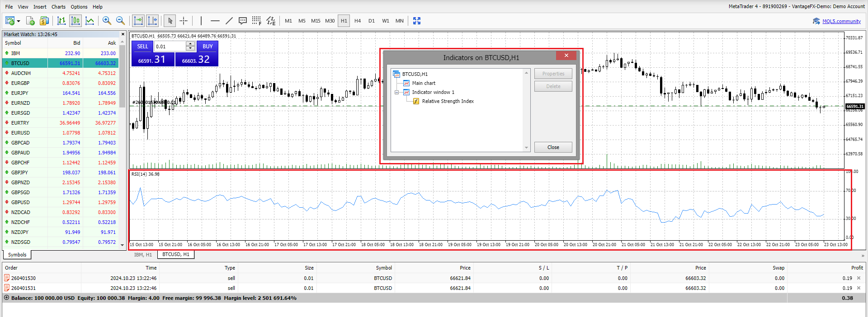Toggle candlestick chart mode
This screenshot has height=317, width=868.
click(x=75, y=21)
